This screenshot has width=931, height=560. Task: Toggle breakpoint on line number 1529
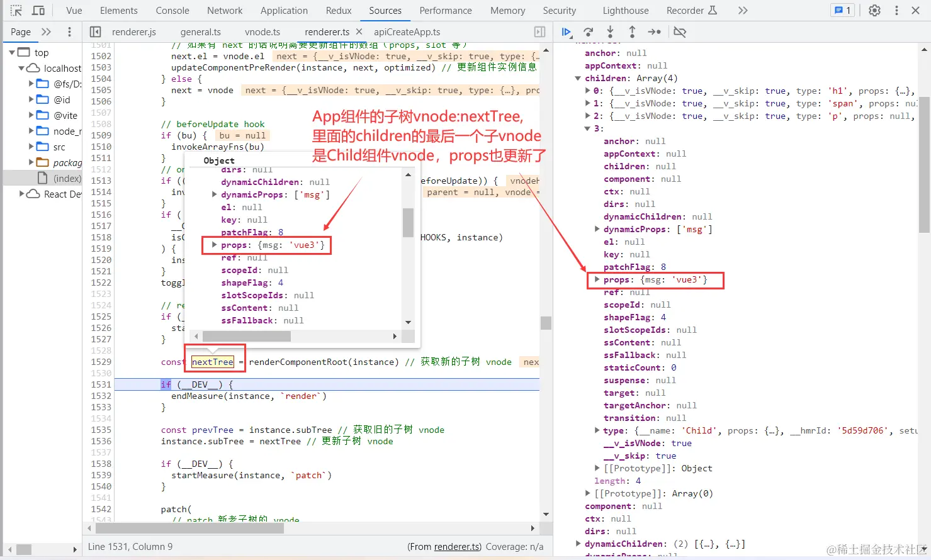pyautogui.click(x=101, y=362)
